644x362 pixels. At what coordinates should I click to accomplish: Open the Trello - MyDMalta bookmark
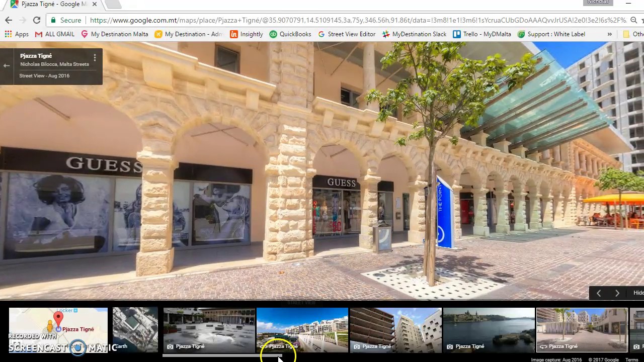click(482, 34)
